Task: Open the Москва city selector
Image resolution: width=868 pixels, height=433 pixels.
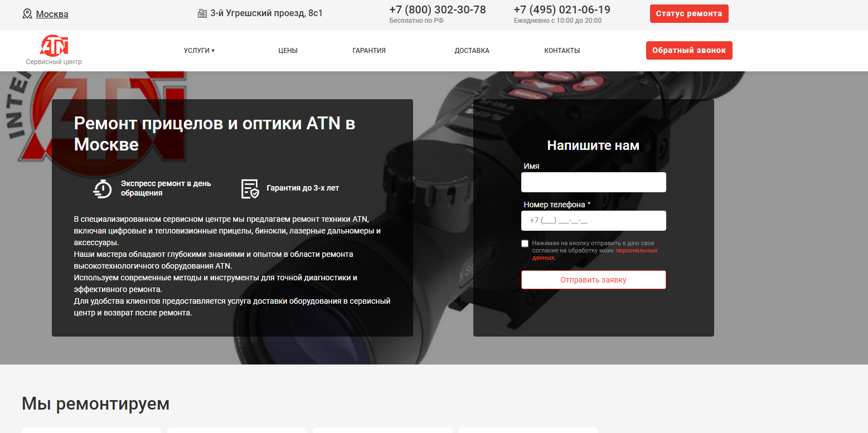Action: (52, 14)
